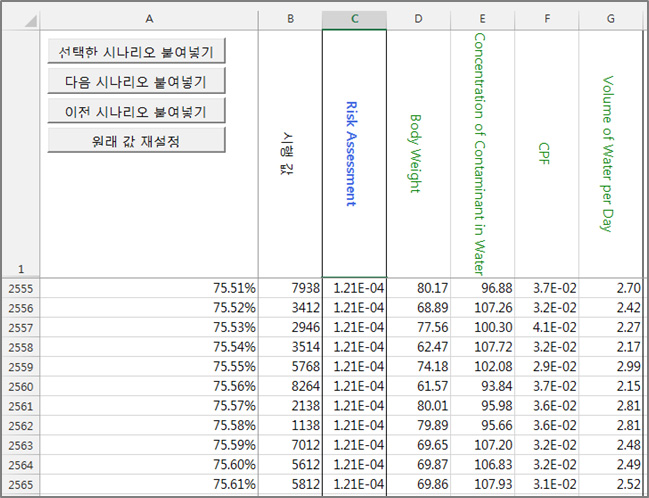Click Concentration cell 96.88
649x498 pixels.
click(x=483, y=288)
